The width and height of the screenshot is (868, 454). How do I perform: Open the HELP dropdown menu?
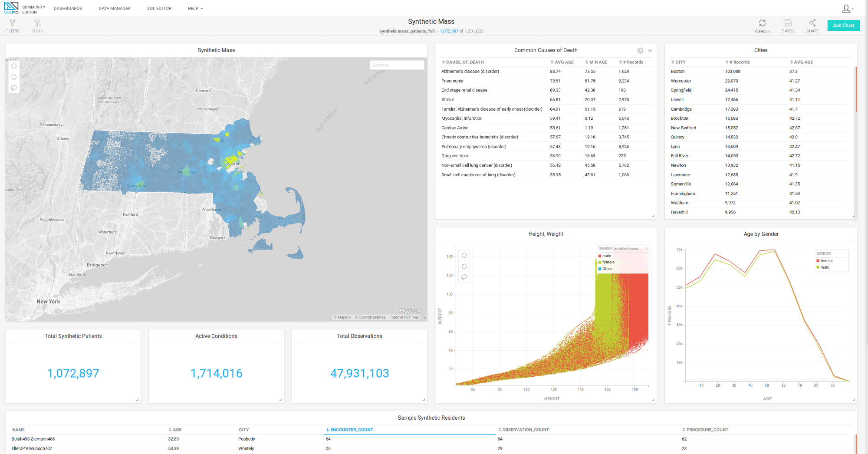(x=195, y=8)
